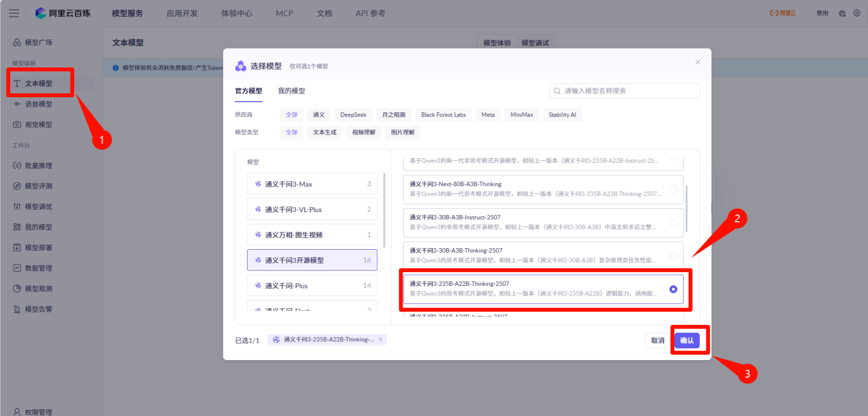Filter model type by 文本生成

point(325,132)
